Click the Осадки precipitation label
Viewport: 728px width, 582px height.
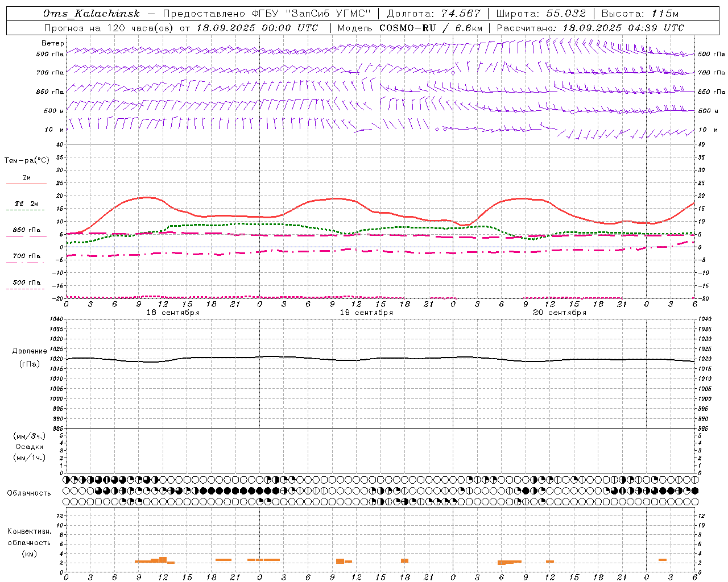click(30, 447)
